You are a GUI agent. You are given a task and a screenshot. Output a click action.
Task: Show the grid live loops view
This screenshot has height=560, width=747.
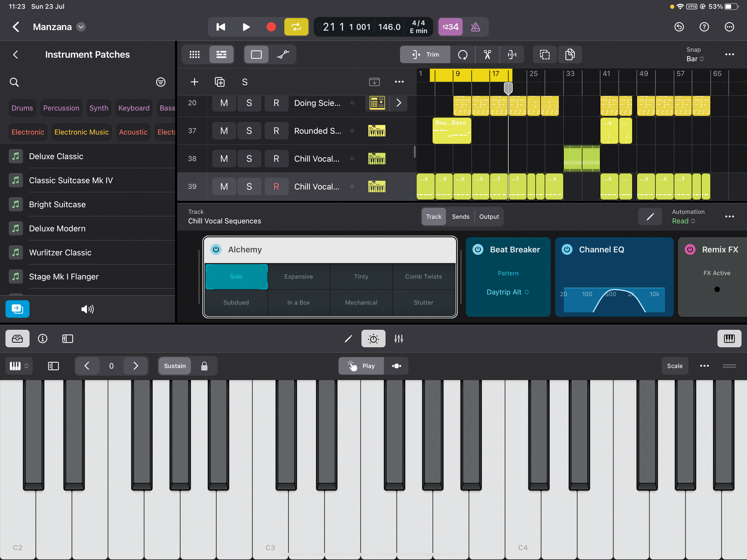[x=194, y=54]
